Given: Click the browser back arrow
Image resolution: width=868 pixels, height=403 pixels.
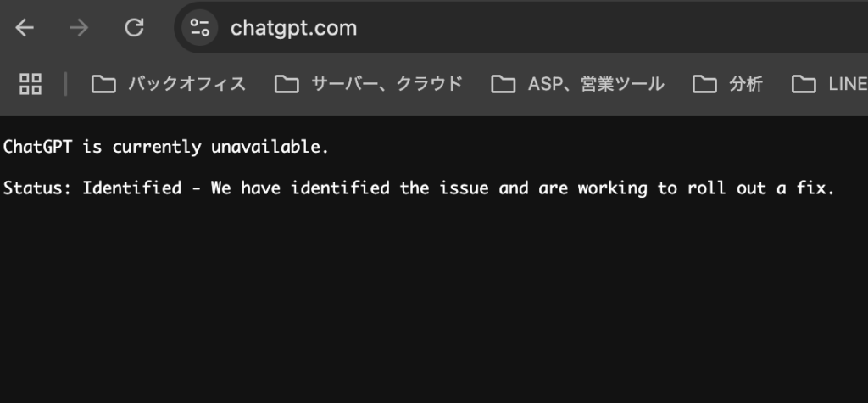Looking at the screenshot, I should (x=25, y=28).
